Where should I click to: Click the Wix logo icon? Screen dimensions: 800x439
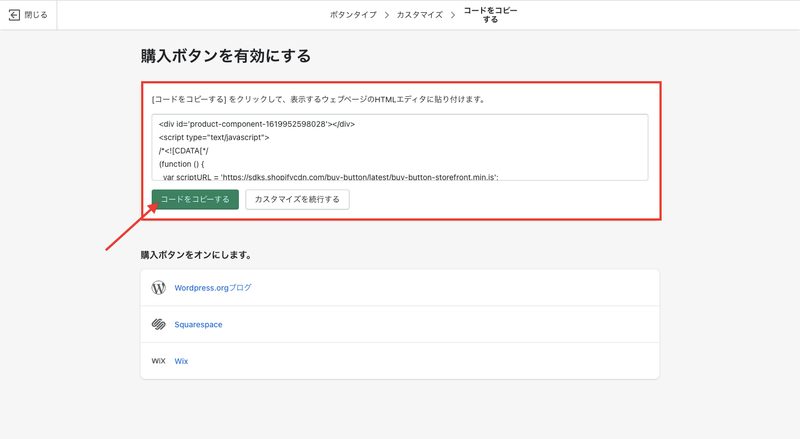coord(159,361)
